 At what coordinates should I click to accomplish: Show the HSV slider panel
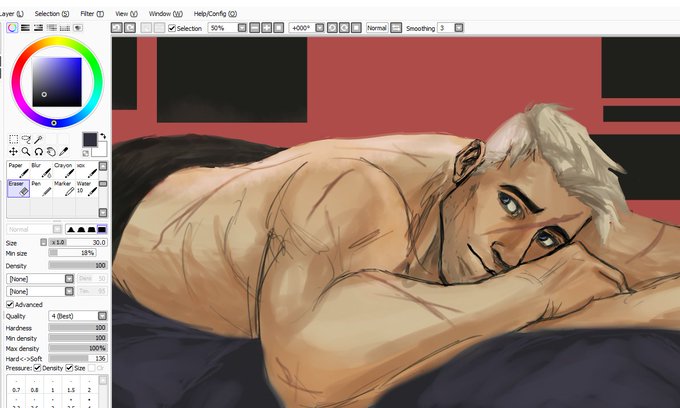39,28
